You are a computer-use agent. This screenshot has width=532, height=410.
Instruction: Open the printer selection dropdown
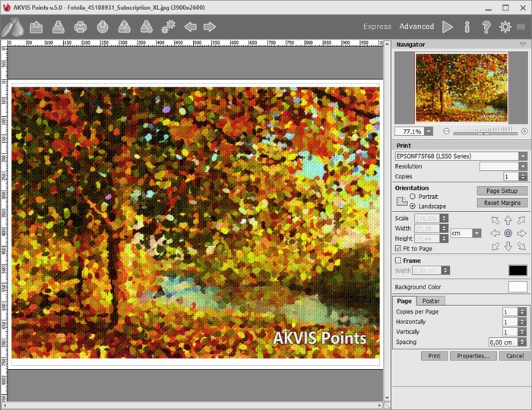tap(523, 156)
